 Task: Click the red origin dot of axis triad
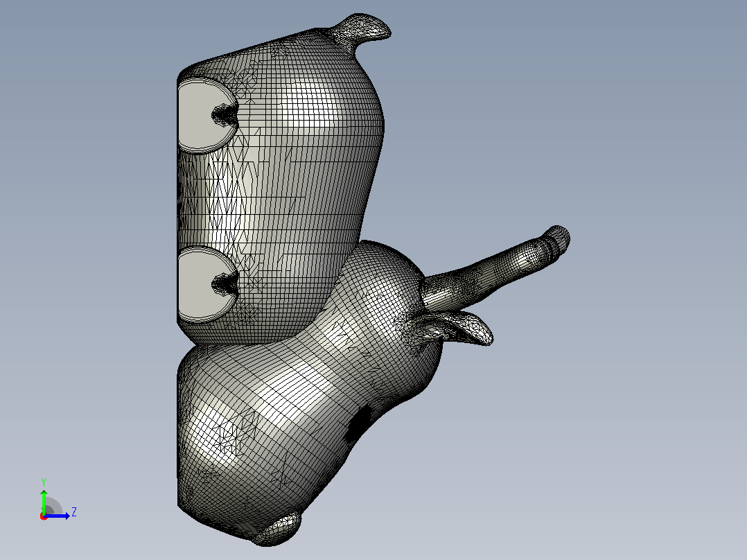[44, 516]
